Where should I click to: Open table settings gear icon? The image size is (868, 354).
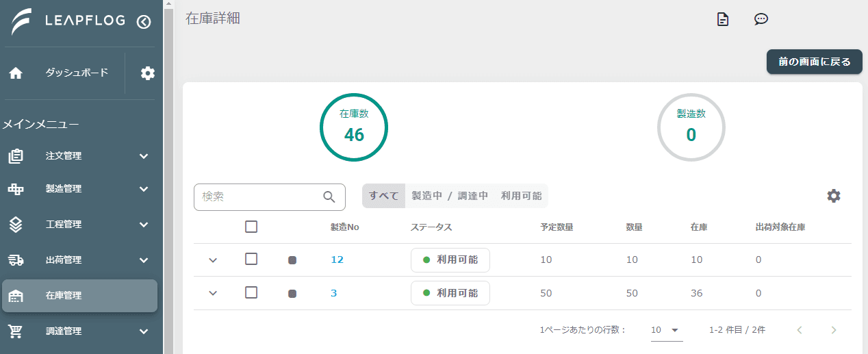click(x=833, y=196)
